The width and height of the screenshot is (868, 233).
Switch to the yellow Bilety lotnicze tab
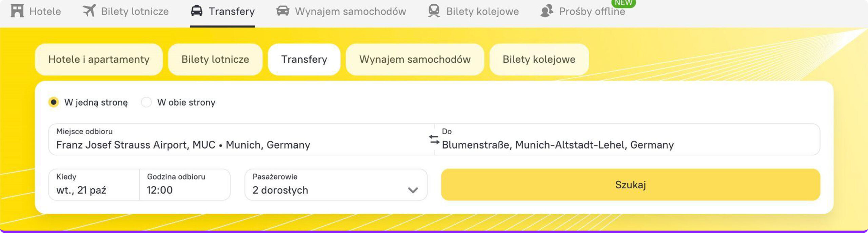pos(215,59)
